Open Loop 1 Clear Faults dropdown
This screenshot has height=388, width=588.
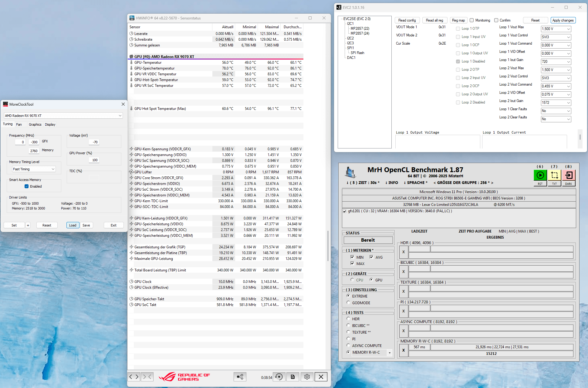click(x=556, y=111)
